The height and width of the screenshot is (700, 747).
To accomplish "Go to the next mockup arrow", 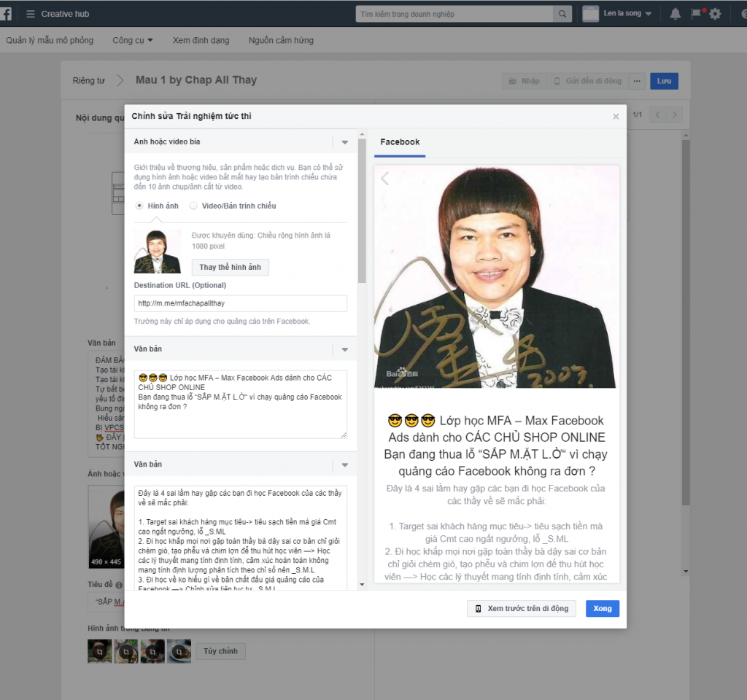I will click(x=674, y=114).
